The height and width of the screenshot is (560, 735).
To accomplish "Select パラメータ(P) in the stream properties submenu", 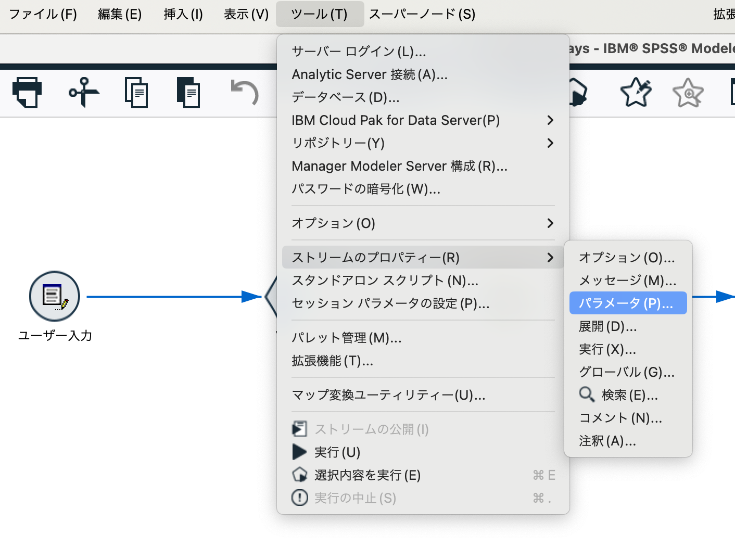I will (x=628, y=302).
